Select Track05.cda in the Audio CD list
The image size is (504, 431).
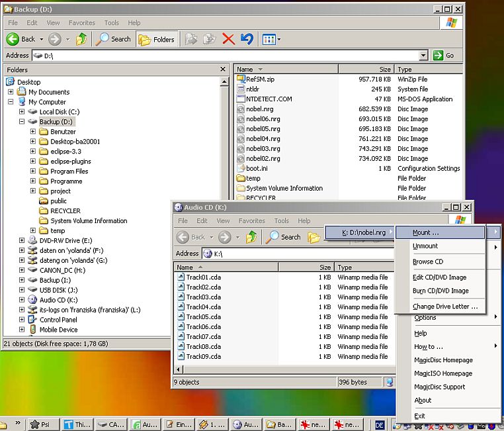pyautogui.click(x=202, y=316)
